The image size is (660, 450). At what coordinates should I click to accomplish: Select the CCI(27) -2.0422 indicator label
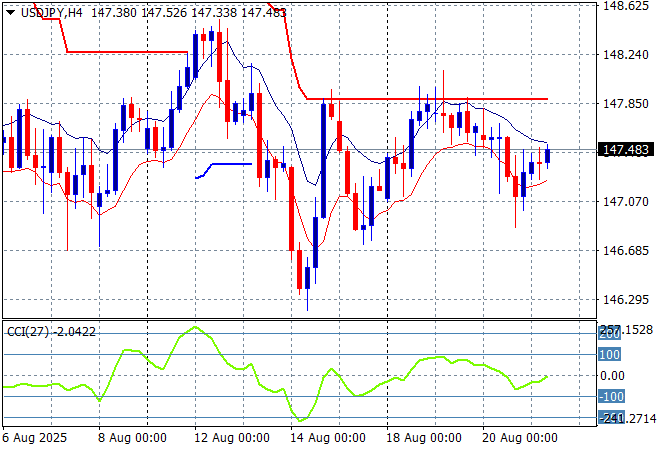click(52, 332)
